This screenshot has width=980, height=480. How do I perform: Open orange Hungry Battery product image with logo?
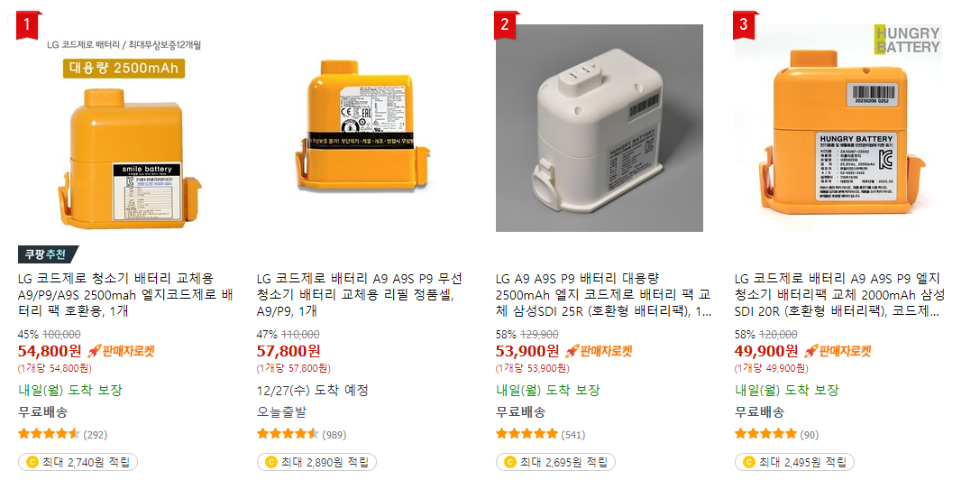[x=838, y=127]
